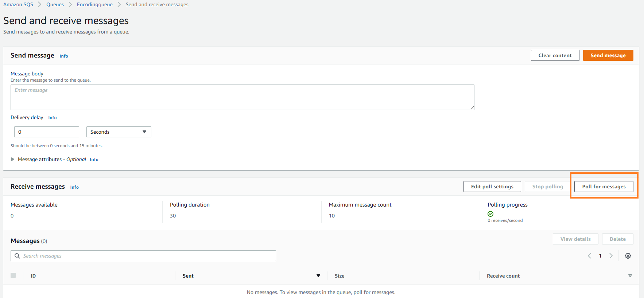Image resolution: width=644 pixels, height=298 pixels.
Task: Sort by Sent column arrow
Action: click(318, 276)
